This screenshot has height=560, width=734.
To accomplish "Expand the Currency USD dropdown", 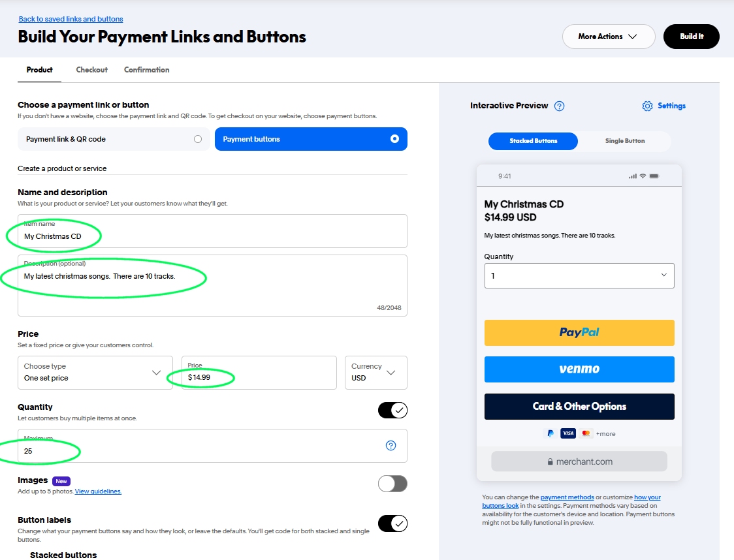I will coord(375,373).
